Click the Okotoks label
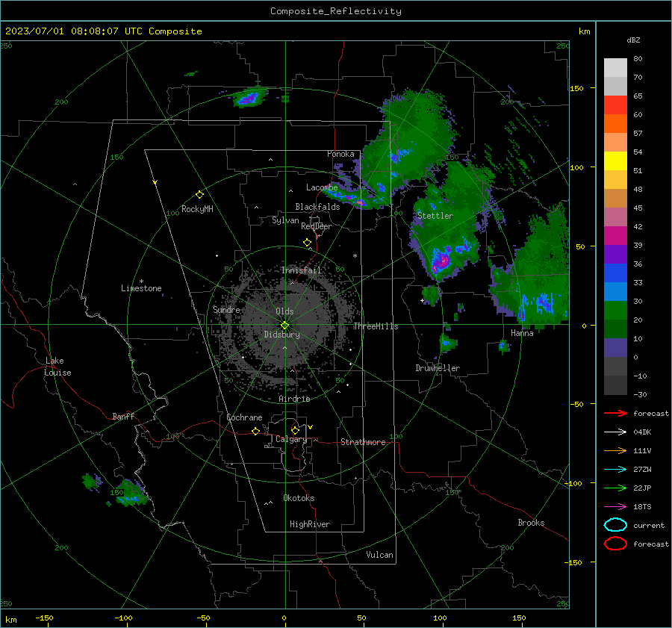 click(299, 498)
